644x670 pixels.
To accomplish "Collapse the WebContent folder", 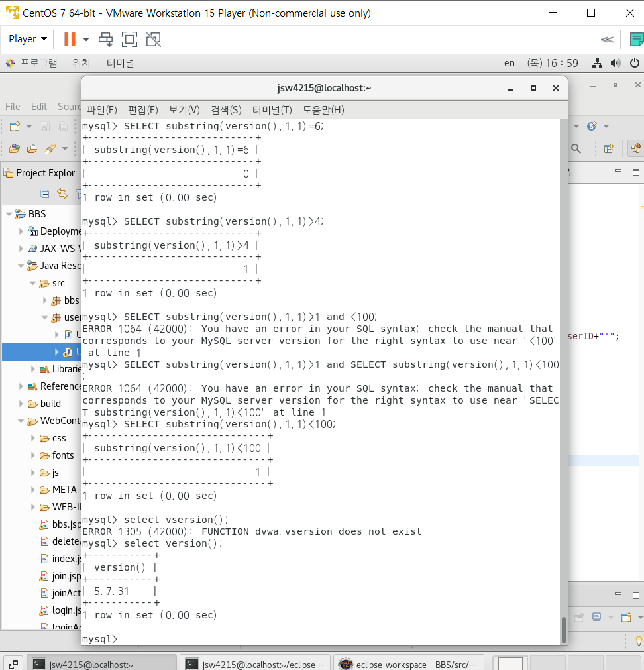I will (x=21, y=420).
